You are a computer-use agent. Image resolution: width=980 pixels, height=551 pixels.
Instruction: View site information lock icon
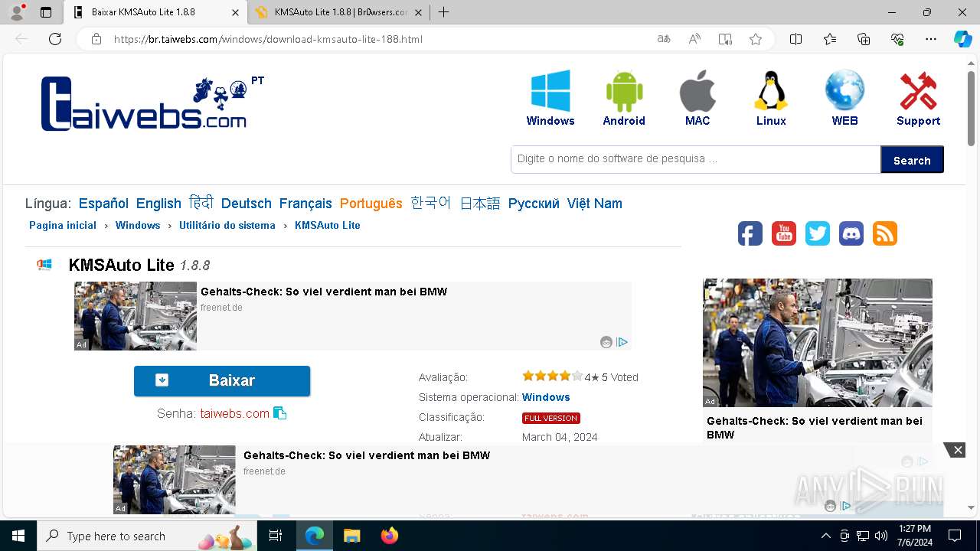click(x=96, y=39)
